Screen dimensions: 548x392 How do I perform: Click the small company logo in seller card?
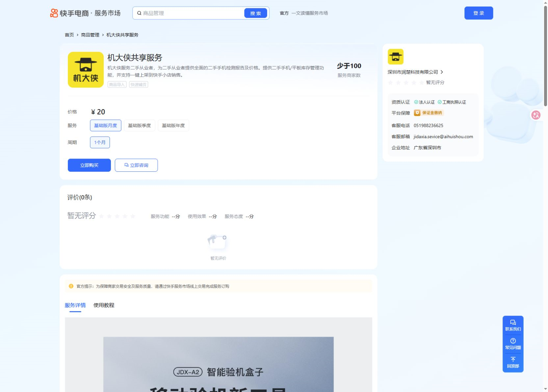(396, 57)
